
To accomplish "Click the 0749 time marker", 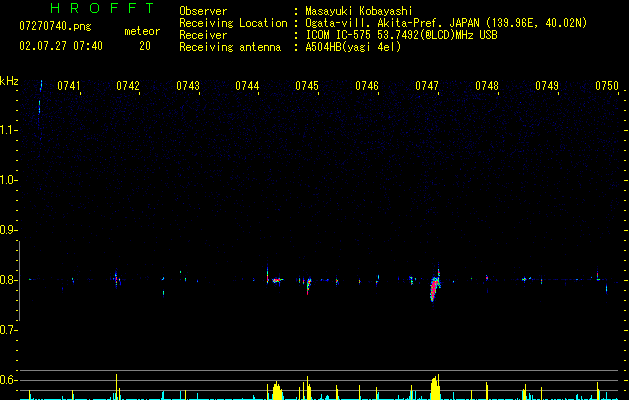I will pos(547,86).
